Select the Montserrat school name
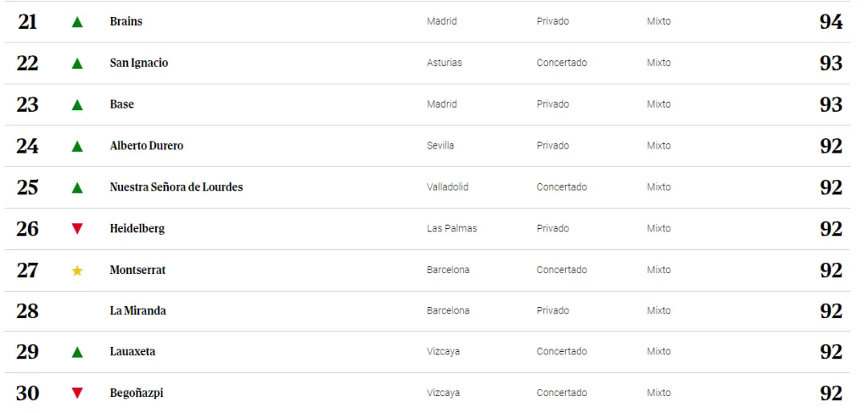 138,270
